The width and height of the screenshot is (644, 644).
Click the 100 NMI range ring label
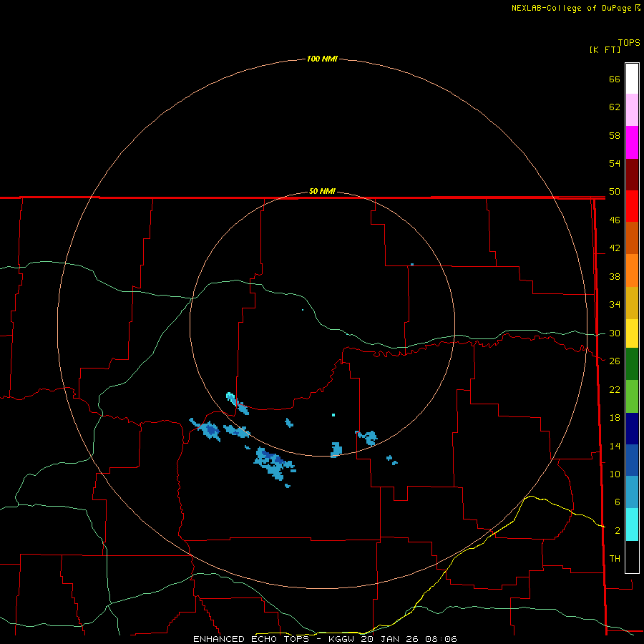pyautogui.click(x=322, y=59)
